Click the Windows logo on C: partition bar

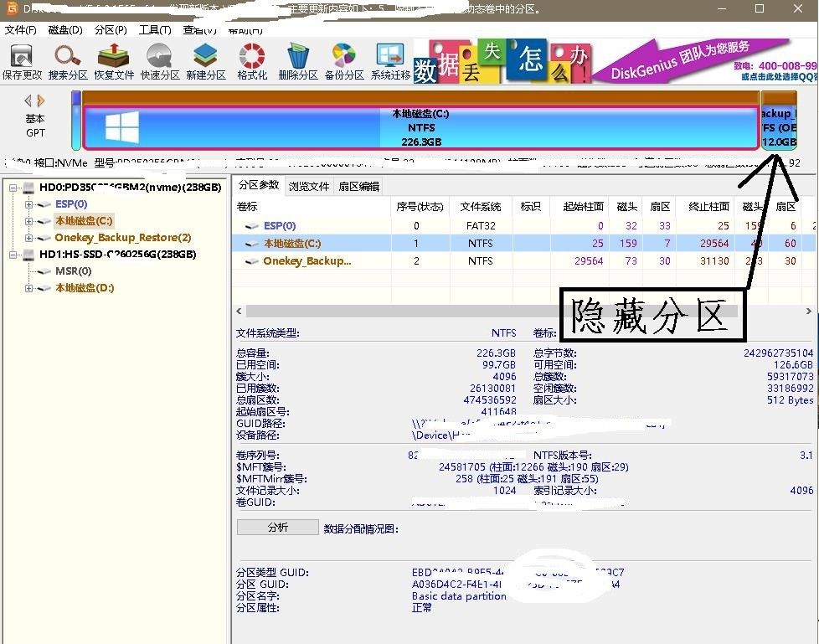coord(122,127)
